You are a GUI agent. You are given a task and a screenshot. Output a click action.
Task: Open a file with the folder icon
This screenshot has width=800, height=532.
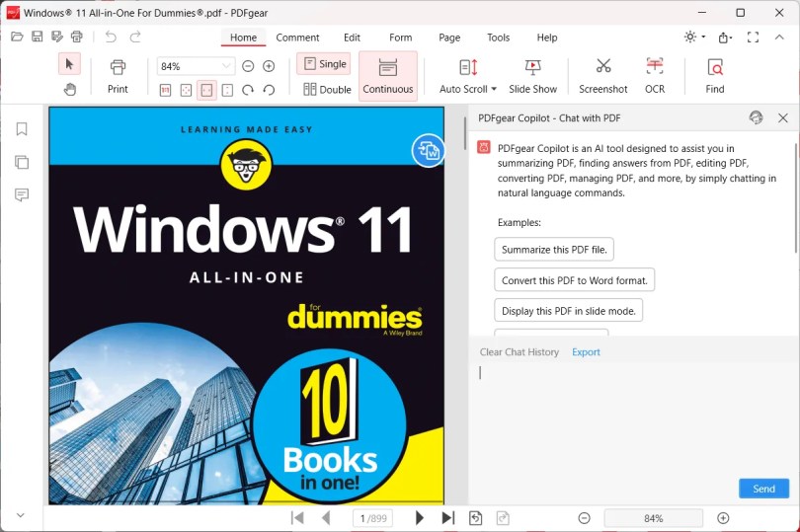pos(17,37)
